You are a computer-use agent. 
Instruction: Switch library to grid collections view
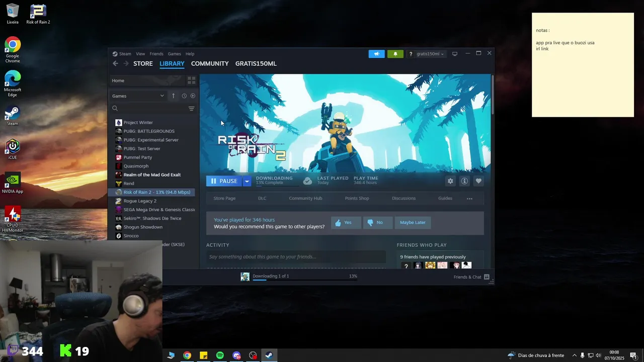pyautogui.click(x=191, y=80)
